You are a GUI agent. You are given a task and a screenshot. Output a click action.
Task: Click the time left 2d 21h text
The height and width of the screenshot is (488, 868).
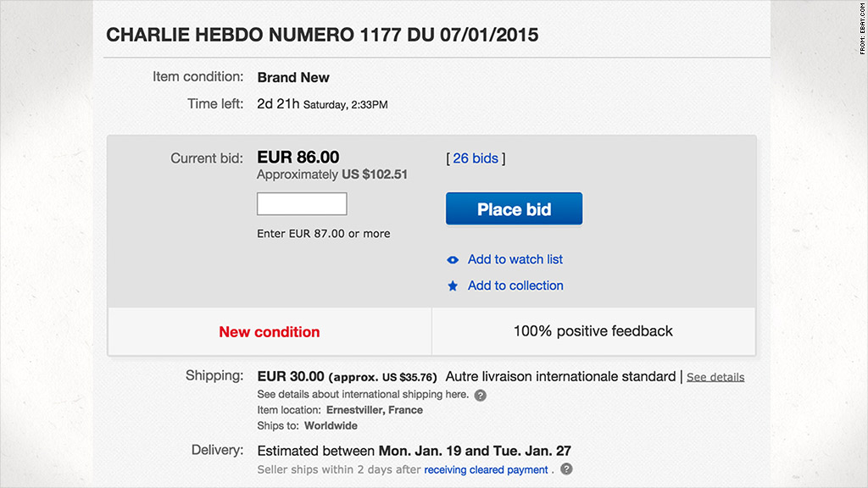tap(278, 104)
